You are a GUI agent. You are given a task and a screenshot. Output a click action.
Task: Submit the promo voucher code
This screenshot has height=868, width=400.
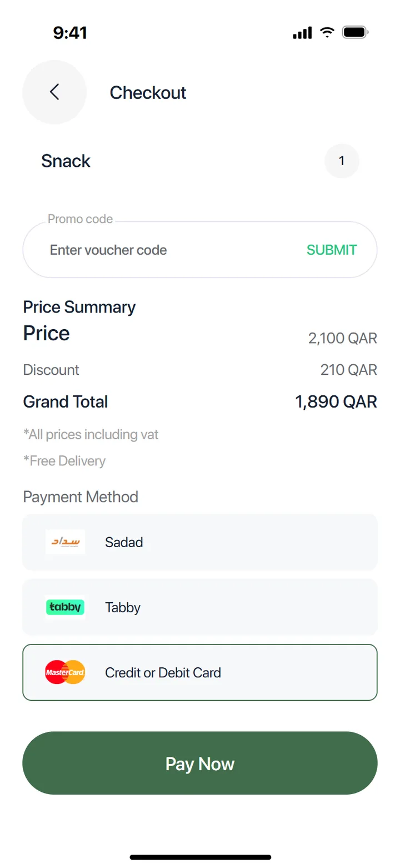point(332,250)
